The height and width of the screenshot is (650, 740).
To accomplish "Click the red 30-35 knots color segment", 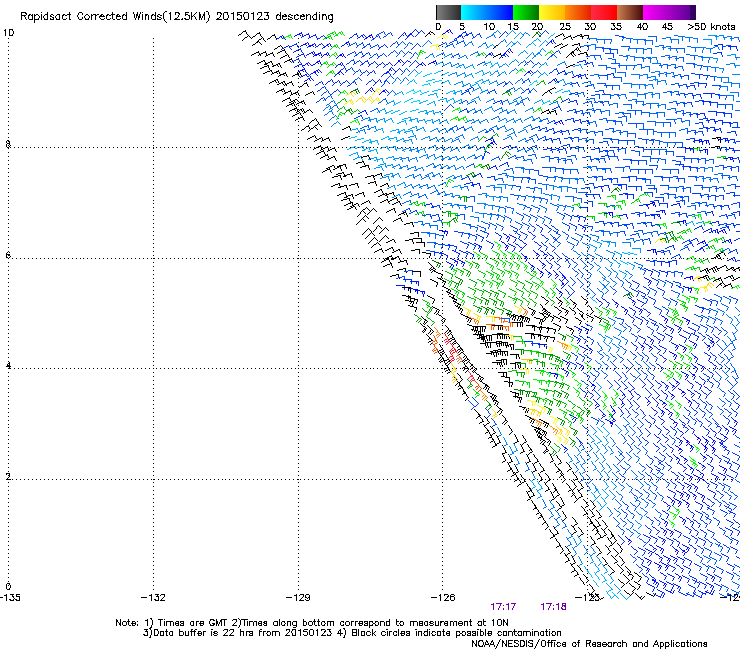I will [x=604, y=12].
